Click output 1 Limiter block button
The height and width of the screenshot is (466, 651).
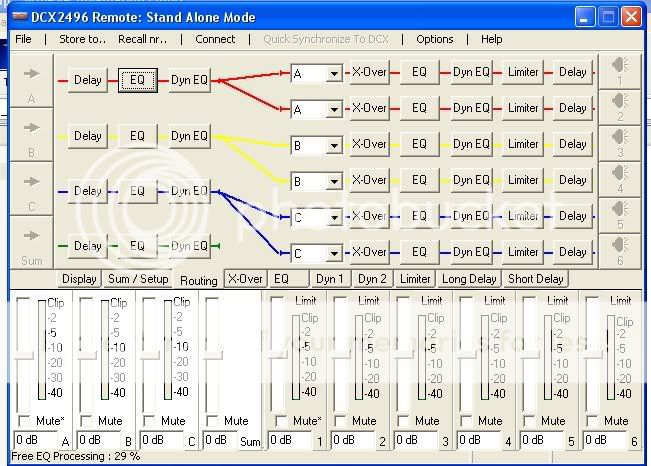pyautogui.click(x=523, y=72)
